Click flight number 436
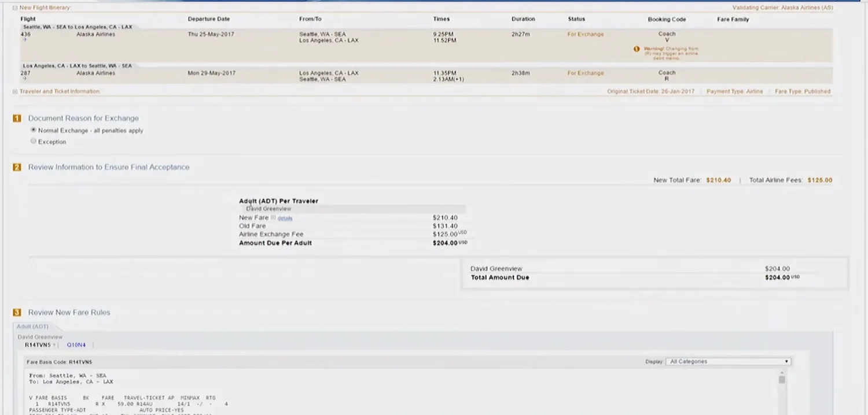The height and width of the screenshot is (415, 868). point(25,34)
